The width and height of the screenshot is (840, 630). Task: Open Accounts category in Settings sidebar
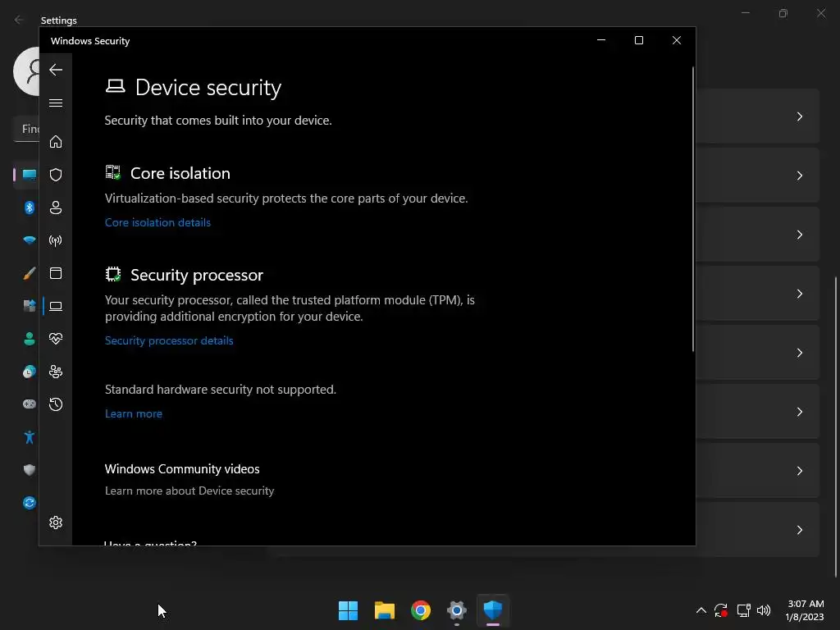(x=29, y=339)
